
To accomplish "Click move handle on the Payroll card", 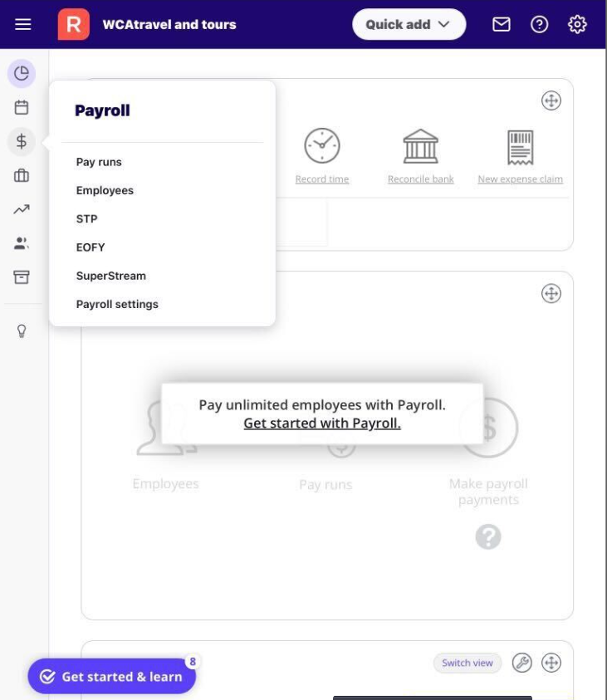I will click(551, 293).
